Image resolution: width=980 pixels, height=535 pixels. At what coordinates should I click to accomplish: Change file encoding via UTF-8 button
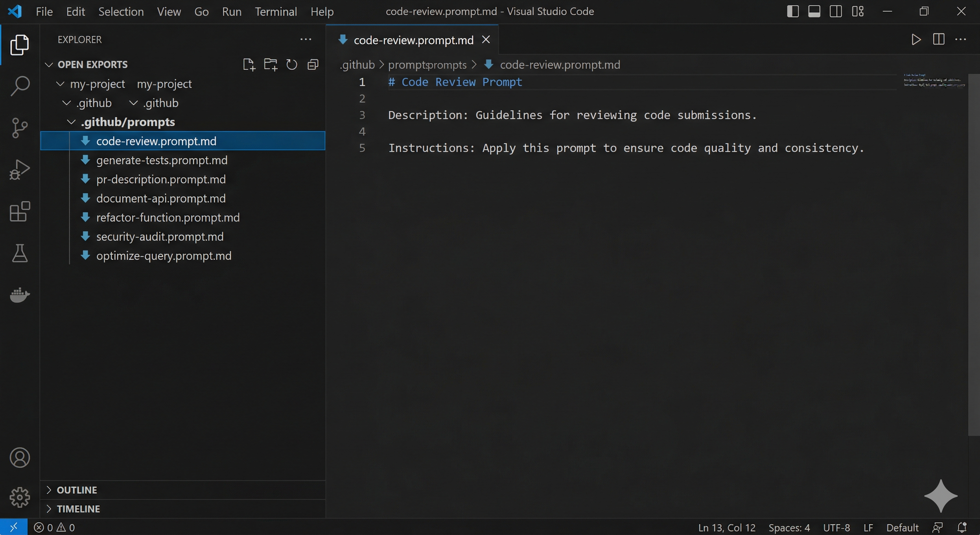(836, 527)
